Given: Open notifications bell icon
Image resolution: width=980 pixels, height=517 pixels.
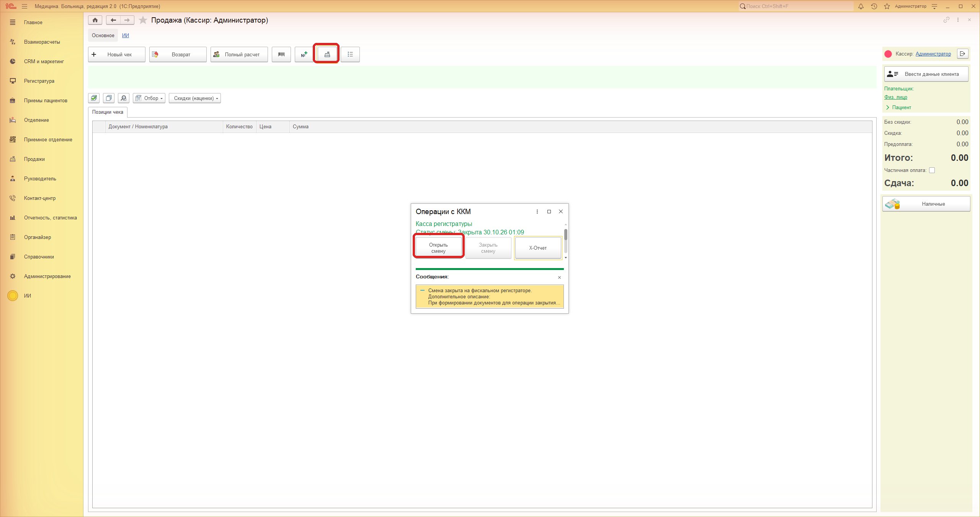Looking at the screenshot, I should (861, 6).
